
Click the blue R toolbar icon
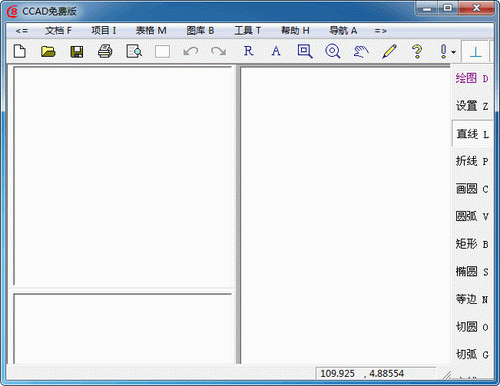tap(248, 51)
